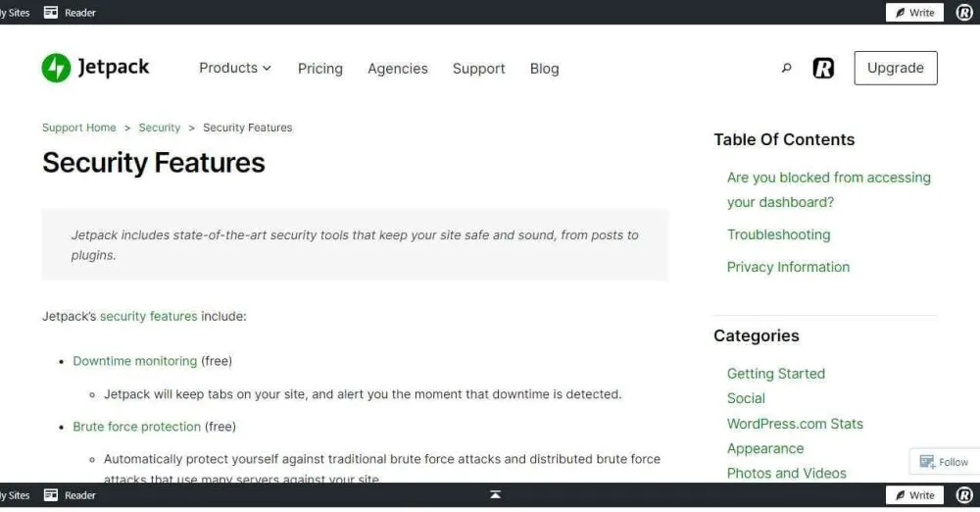Screen dimensions: 980x512
Task: Select the Getting Started category
Action: click(x=775, y=374)
